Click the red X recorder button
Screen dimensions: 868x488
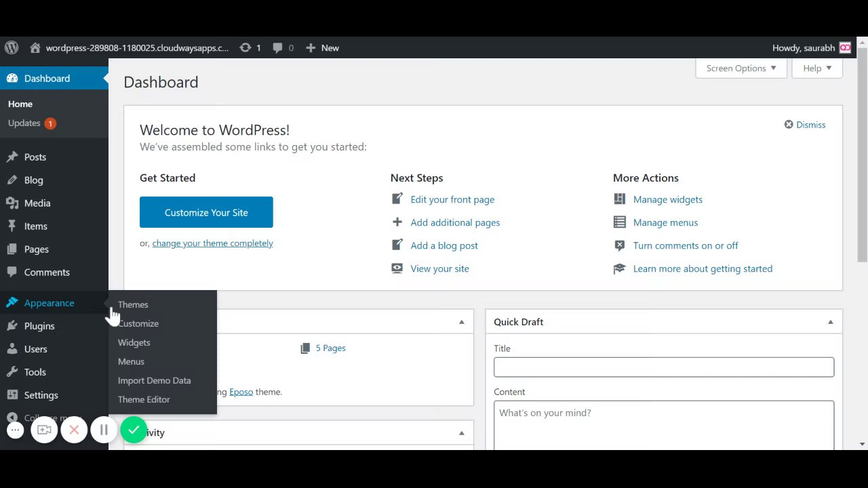click(x=74, y=430)
